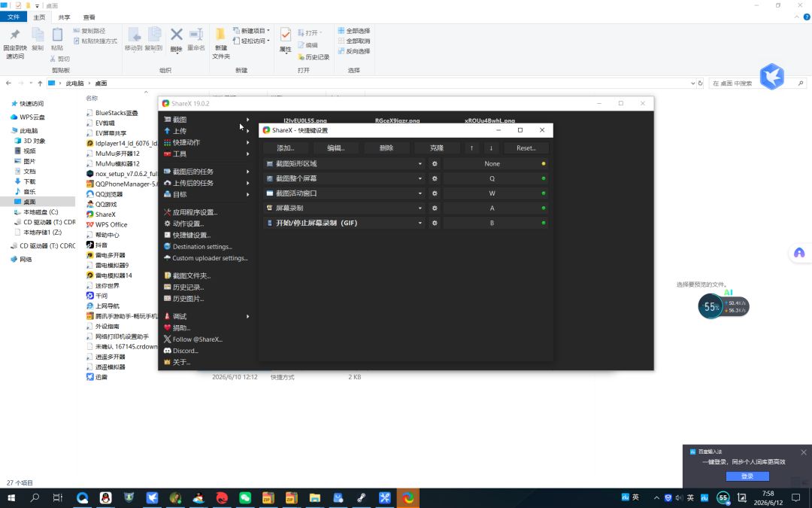Viewport: 812px width, 508px height.
Task: Click the Q hotkey button
Action: point(492,178)
